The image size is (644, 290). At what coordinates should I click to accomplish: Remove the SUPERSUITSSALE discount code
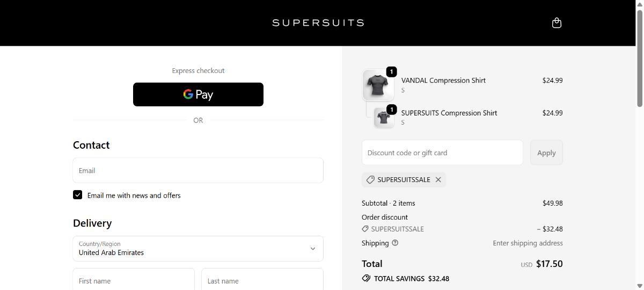pyautogui.click(x=438, y=180)
